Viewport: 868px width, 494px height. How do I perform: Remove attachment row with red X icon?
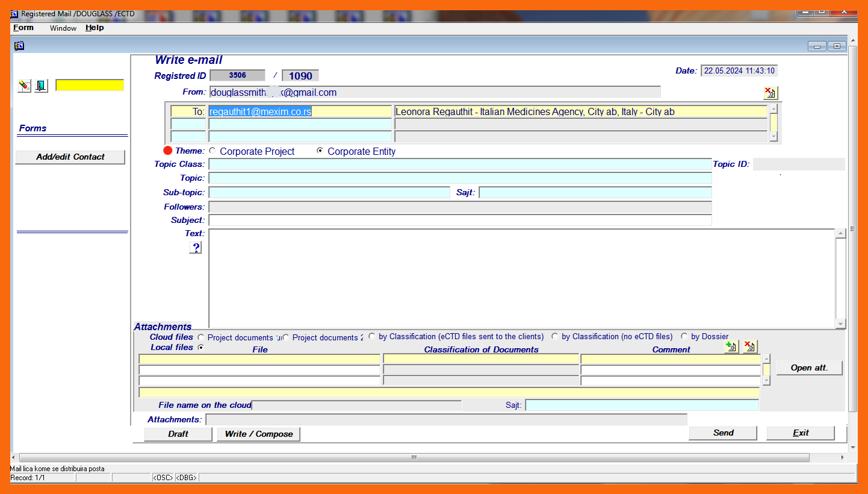click(x=750, y=346)
